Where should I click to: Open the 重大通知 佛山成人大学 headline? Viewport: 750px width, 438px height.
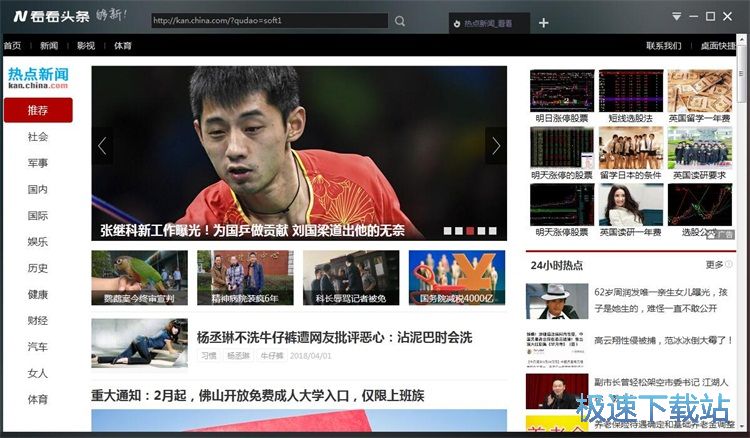click(258, 395)
